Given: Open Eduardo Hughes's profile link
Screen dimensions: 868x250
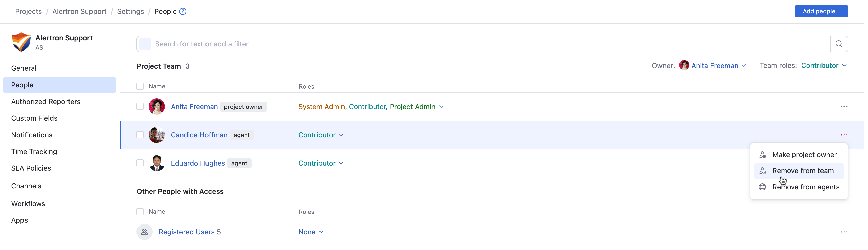Looking at the screenshot, I should pos(198,163).
